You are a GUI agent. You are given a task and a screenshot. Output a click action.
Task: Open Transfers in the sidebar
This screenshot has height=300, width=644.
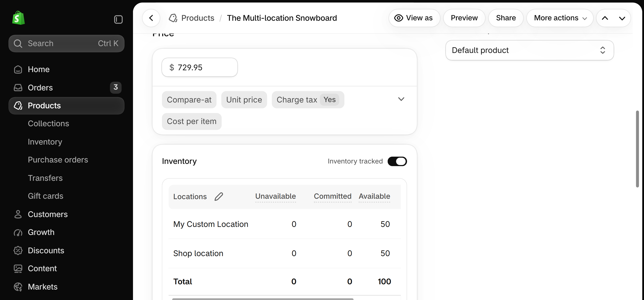[x=45, y=178]
